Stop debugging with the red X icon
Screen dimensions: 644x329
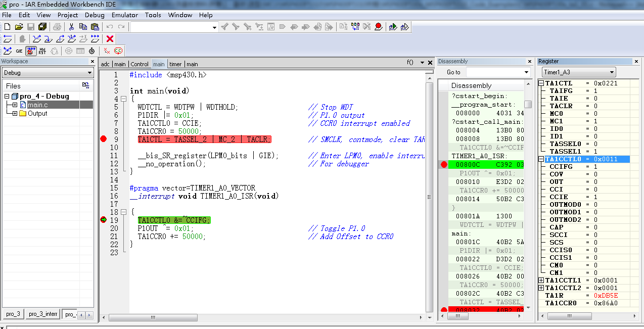coord(110,39)
